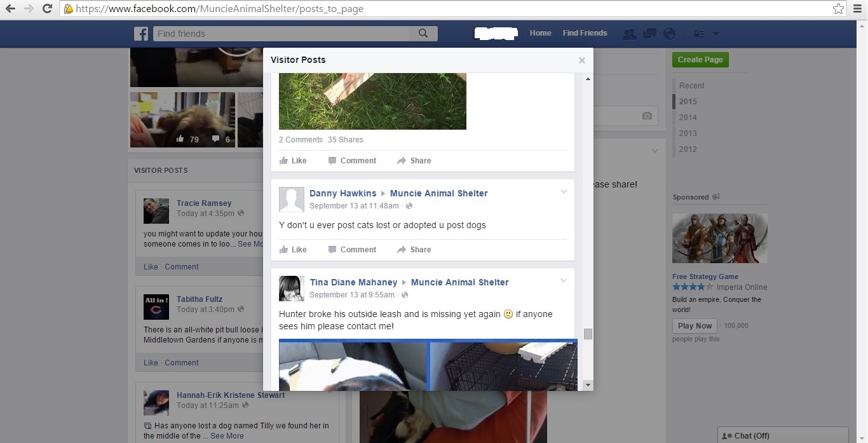Click Tracie Ramsey's avatar in the sidebar

coord(156,211)
